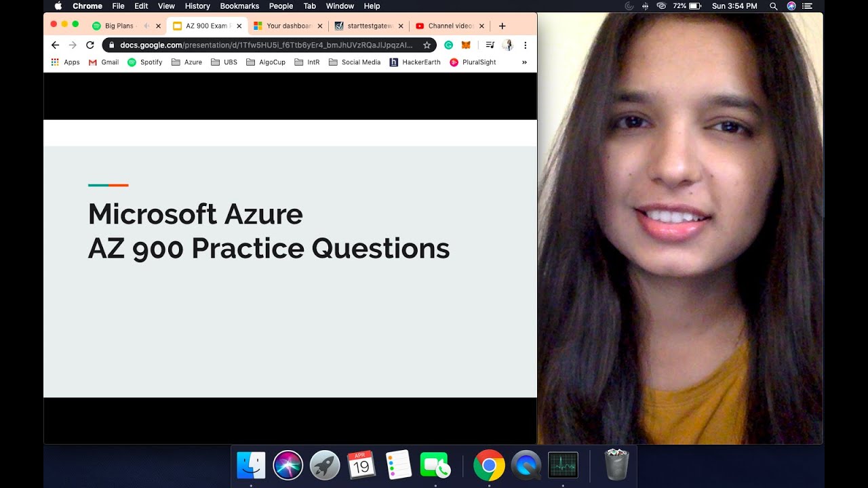
Task: Open the Trash in the Dock
Action: 616,465
